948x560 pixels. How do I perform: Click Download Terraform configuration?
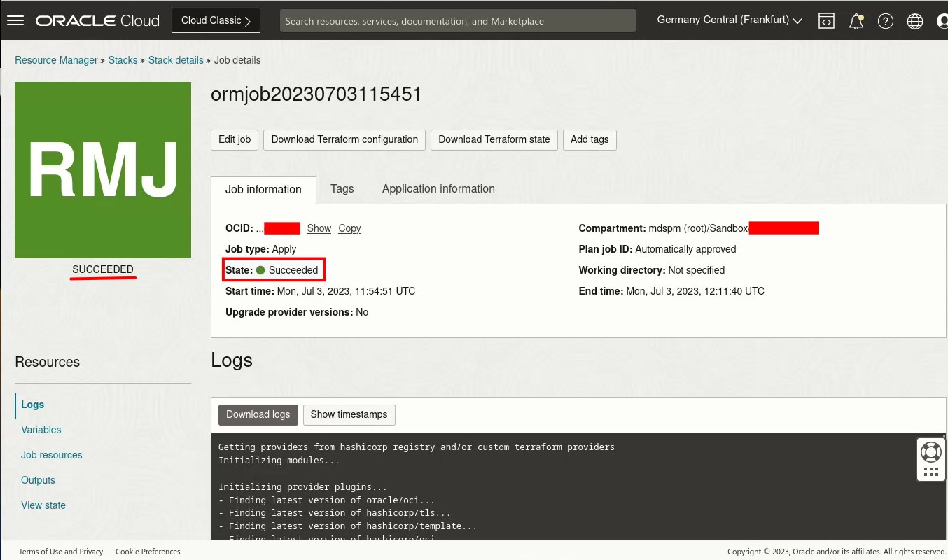coord(344,139)
